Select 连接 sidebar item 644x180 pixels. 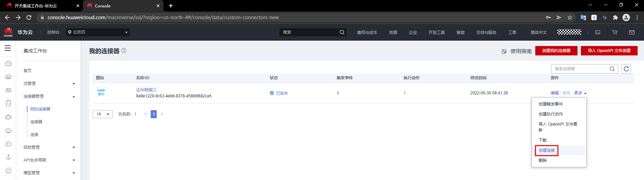[x=34, y=135]
